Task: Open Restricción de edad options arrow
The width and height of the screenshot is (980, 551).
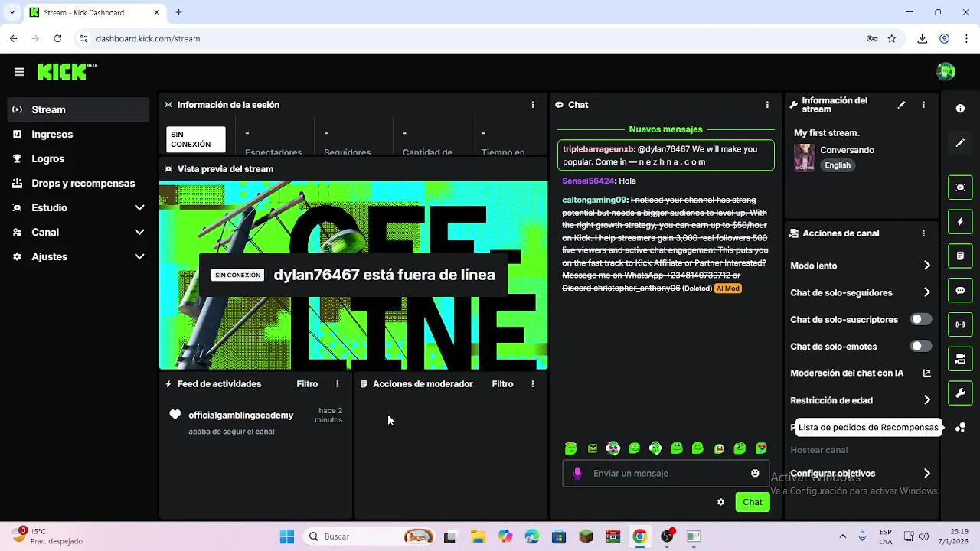Action: point(927,400)
